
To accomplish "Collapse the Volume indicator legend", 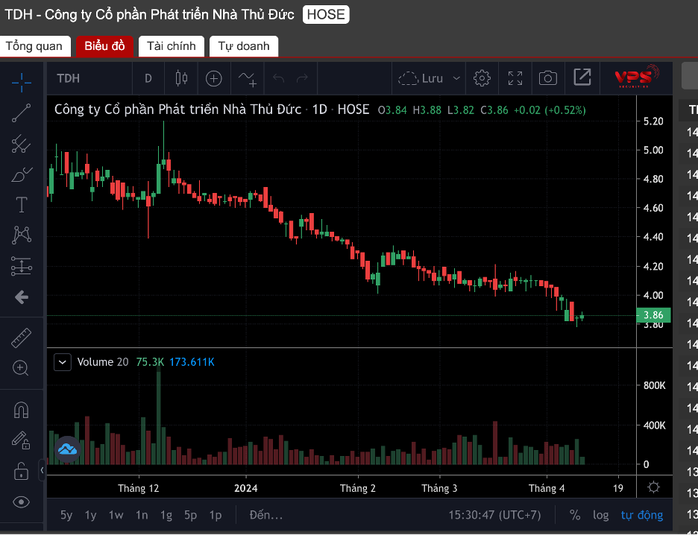I will [63, 362].
